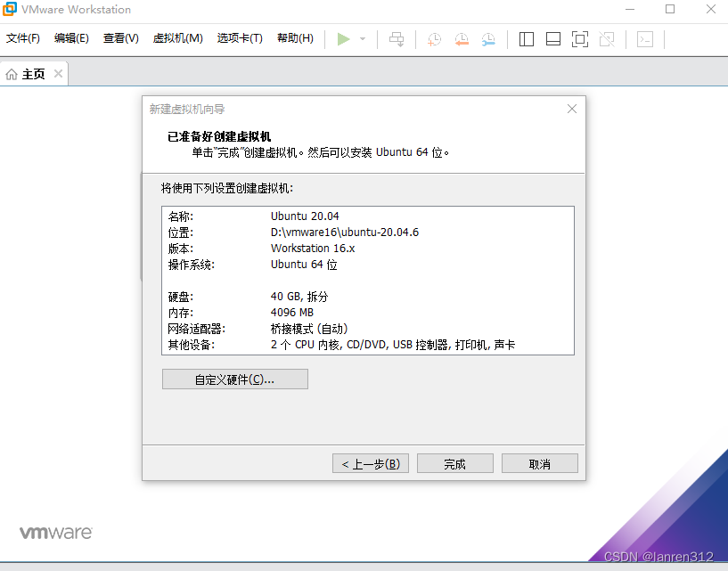
Task: Maximize the VMware Workstation window
Action: pos(670,9)
